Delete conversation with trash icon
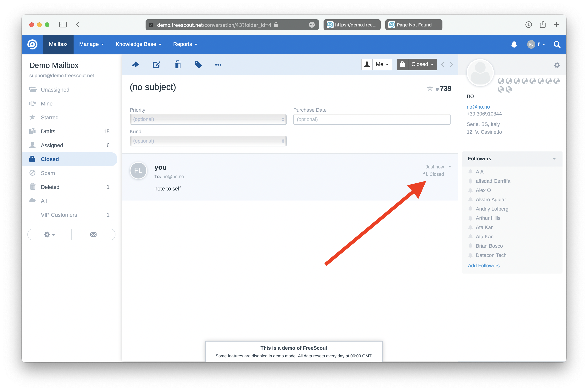The height and width of the screenshot is (391, 588). 177,65
